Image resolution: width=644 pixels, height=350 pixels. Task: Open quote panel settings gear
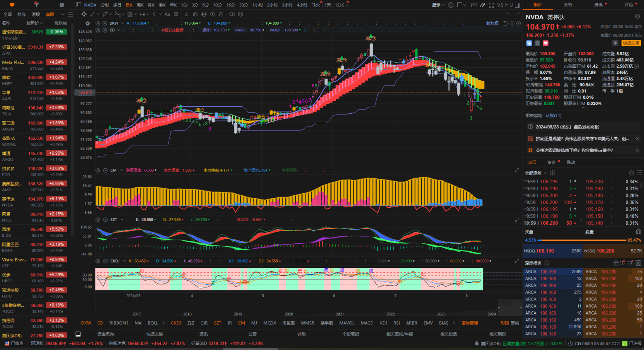(637, 17)
